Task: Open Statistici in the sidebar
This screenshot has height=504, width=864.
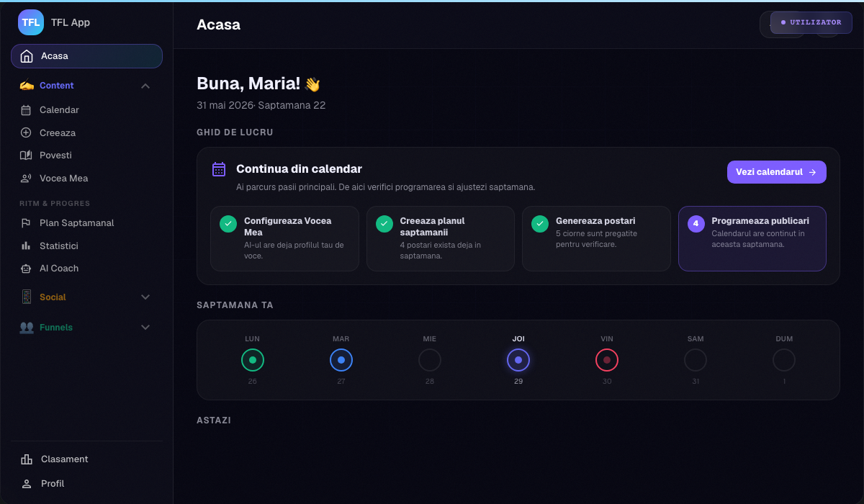Action: tap(86, 246)
